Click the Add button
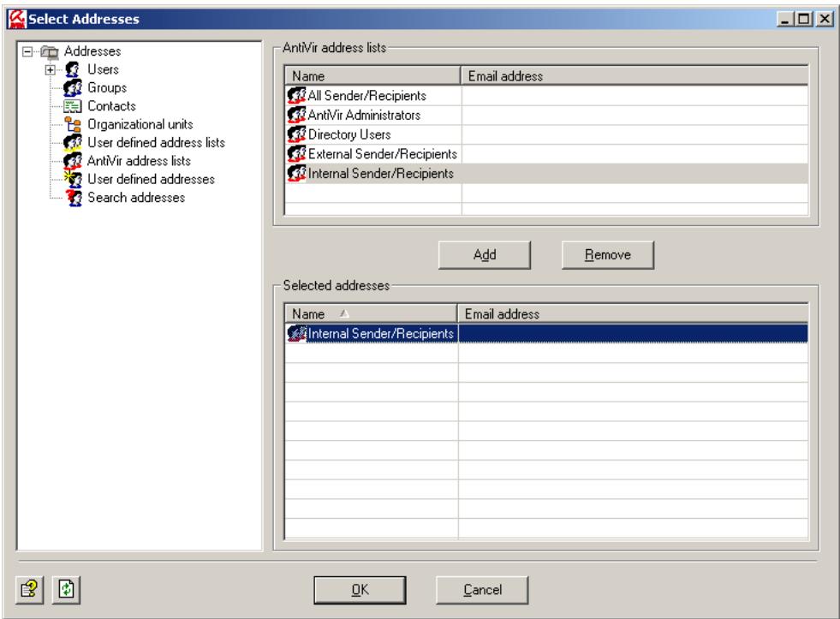The image size is (840, 619). pos(485,255)
